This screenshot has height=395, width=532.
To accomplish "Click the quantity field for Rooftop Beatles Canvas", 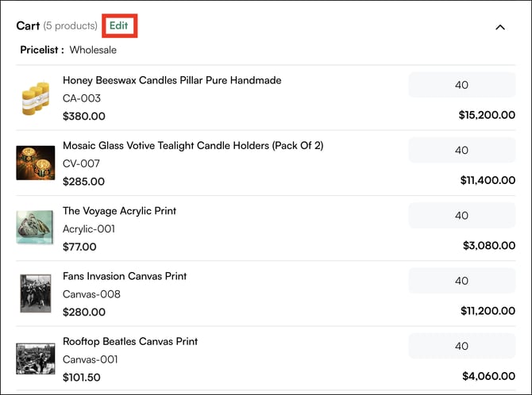I will click(x=461, y=346).
